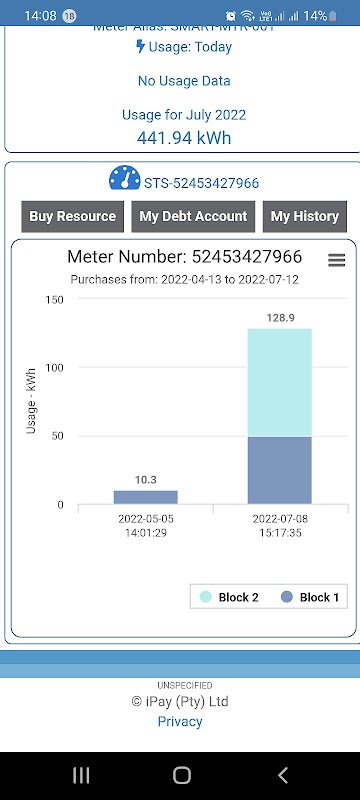Click the 100 y-axis tick label
Image resolution: width=360 pixels, height=800 pixels.
click(55, 367)
